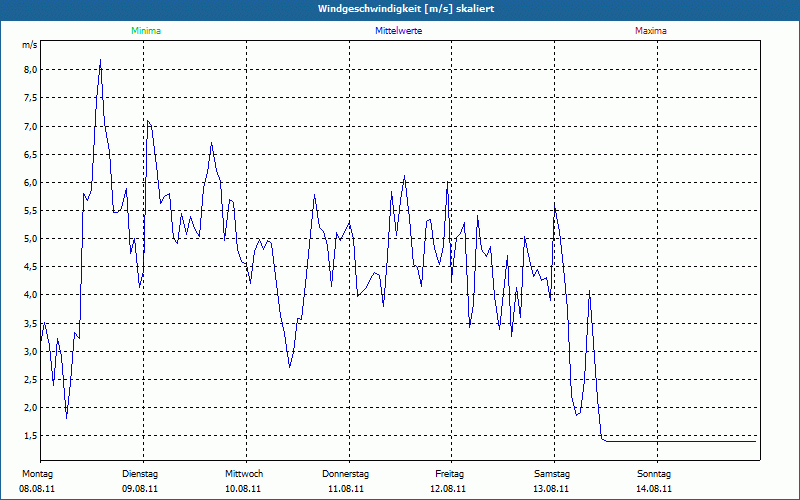The image size is (800, 500).
Task: Click the date 09.08.11
Action: click(140, 489)
